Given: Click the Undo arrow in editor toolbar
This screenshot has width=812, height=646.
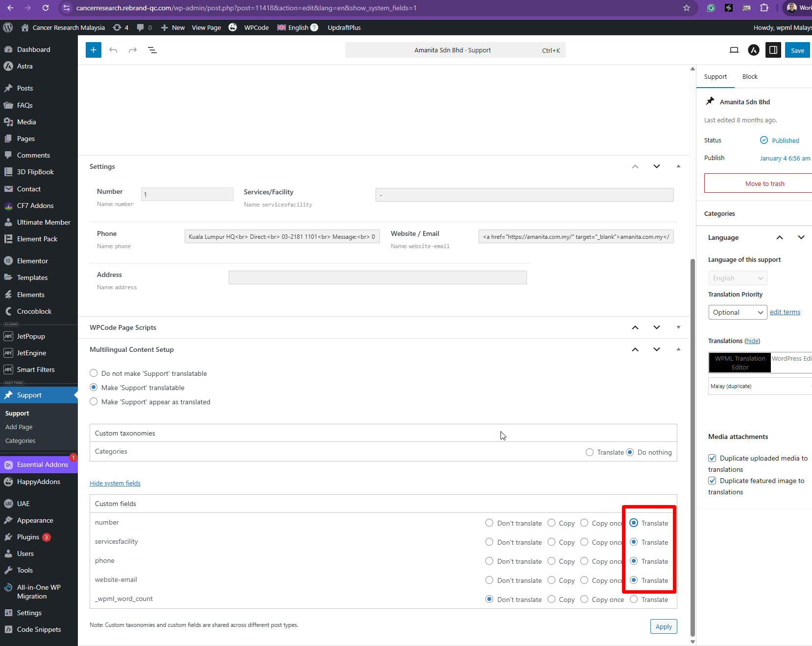Looking at the screenshot, I should point(113,50).
